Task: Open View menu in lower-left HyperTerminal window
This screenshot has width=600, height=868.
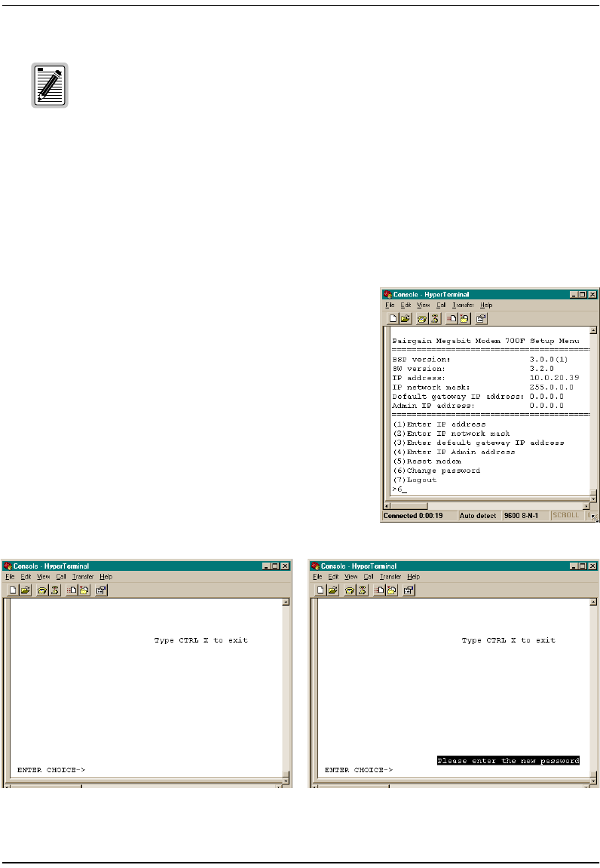Action: coord(43,577)
